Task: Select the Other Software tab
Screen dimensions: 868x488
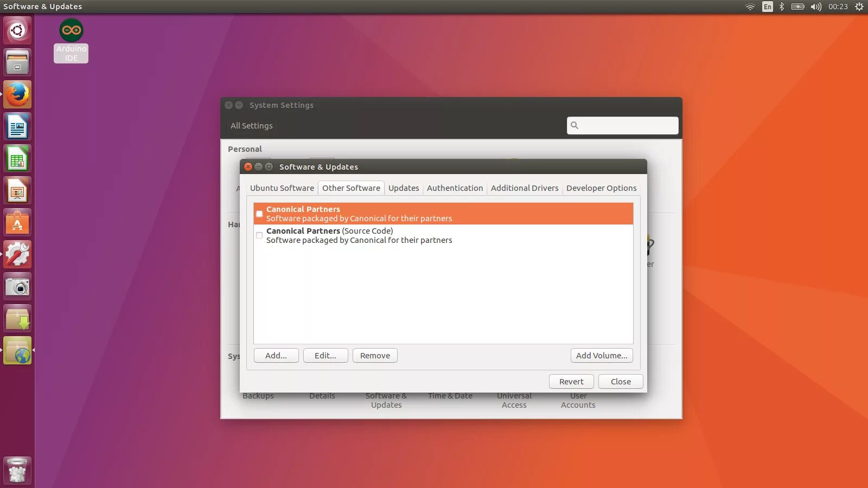Action: pyautogui.click(x=351, y=188)
